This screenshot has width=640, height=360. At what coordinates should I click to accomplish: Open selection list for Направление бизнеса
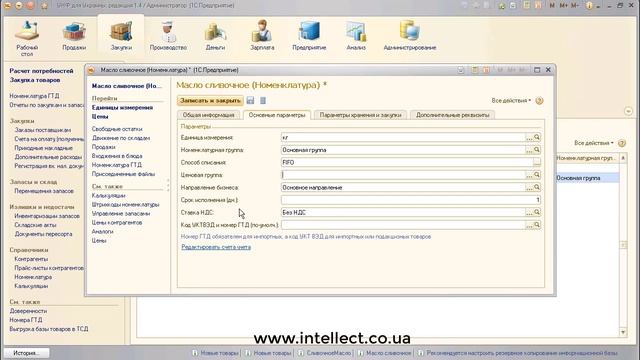pos(529,187)
